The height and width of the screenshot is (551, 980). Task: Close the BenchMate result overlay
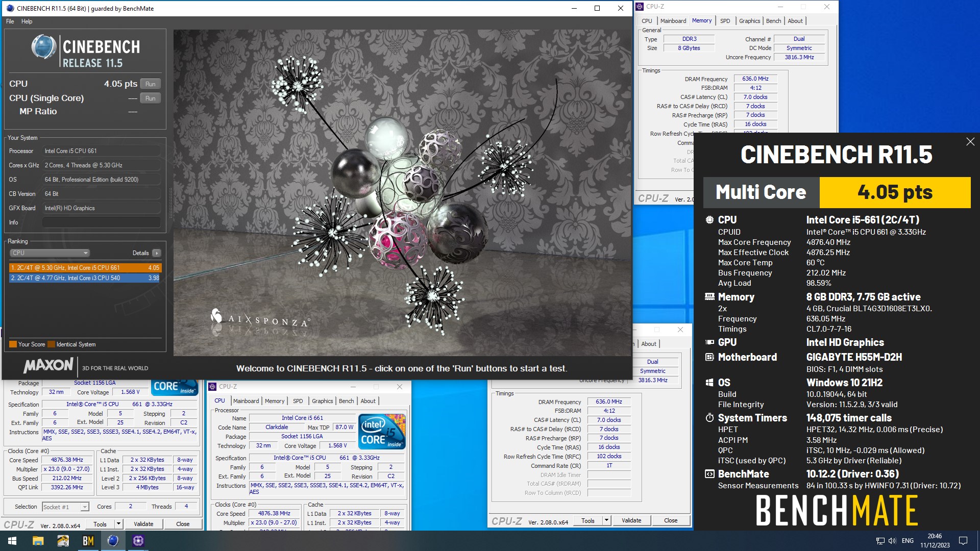pos(970,142)
